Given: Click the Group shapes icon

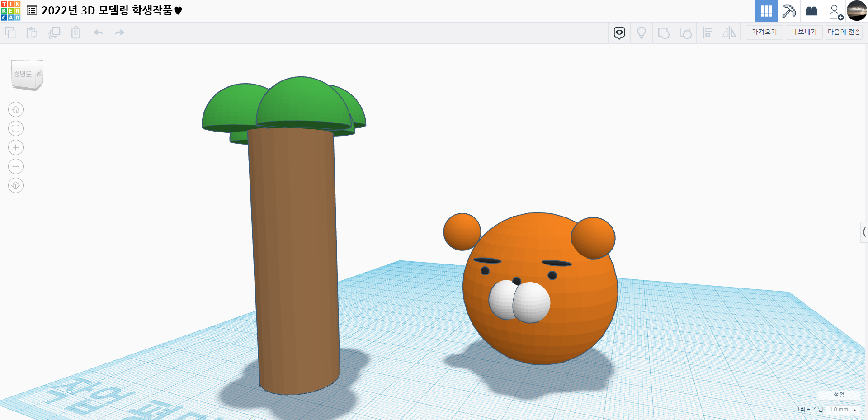Looking at the screenshot, I should [x=664, y=33].
